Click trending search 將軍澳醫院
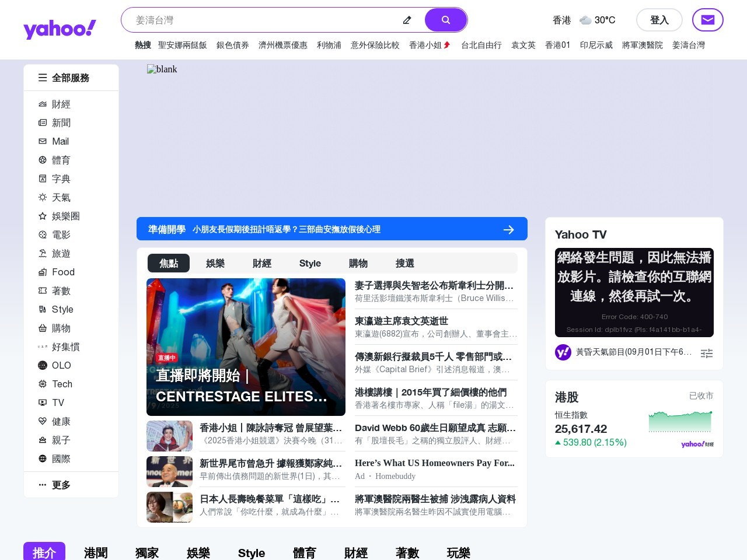 tap(643, 45)
